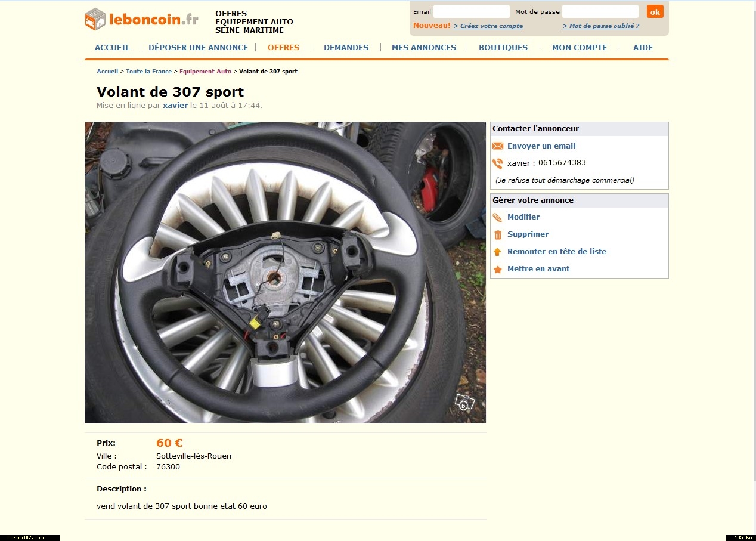Click the phone icon next to xavier's number
The width and height of the screenshot is (756, 541).
coord(497,163)
